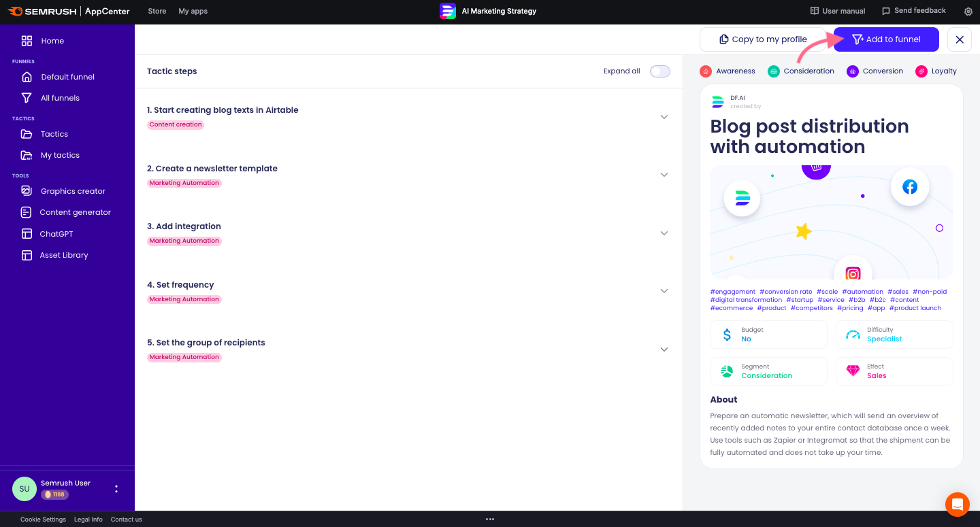The width and height of the screenshot is (980, 527).
Task: Open the Store menu item
Action: (x=157, y=12)
